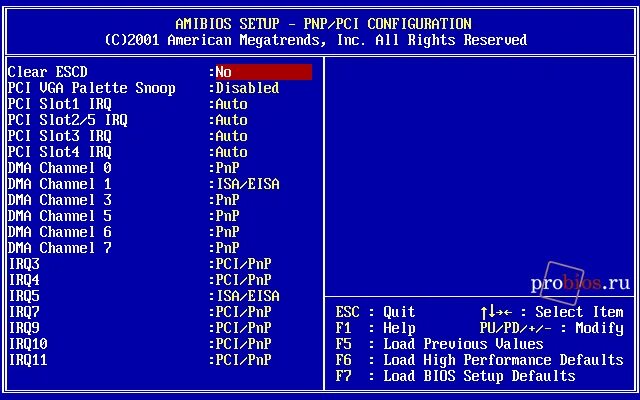Image resolution: width=640 pixels, height=400 pixels.
Task: Click PCI/PnP value for IRQ10
Action: (x=243, y=344)
